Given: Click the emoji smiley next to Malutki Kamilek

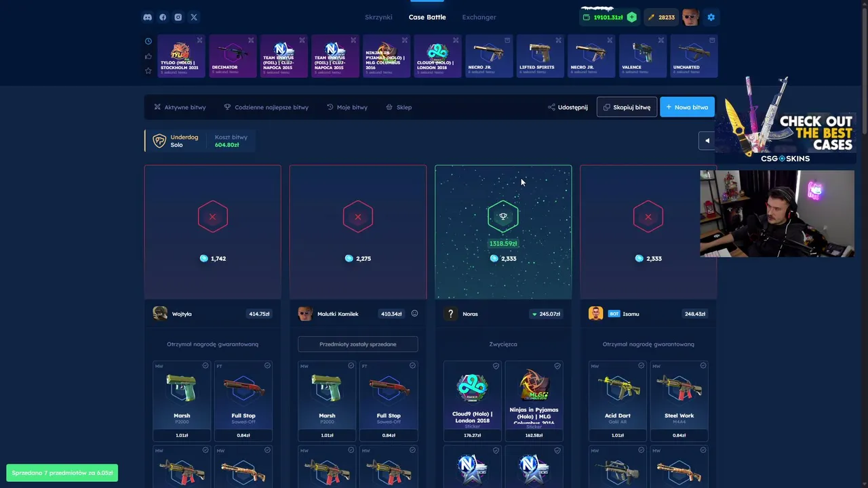Looking at the screenshot, I should pos(414,313).
